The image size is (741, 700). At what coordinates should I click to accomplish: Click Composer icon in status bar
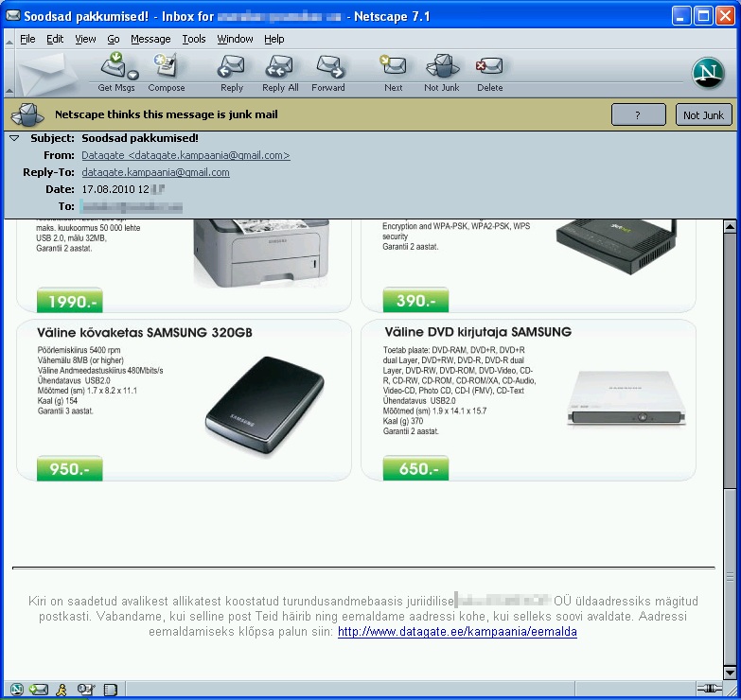coord(86,690)
